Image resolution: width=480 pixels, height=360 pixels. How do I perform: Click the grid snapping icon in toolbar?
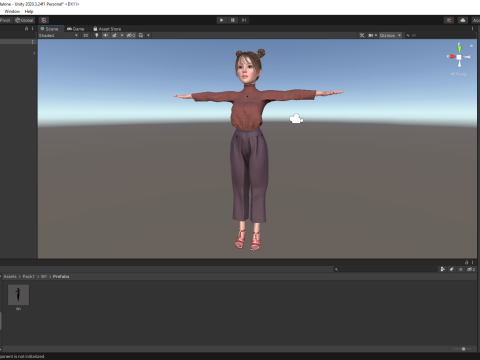pos(44,20)
